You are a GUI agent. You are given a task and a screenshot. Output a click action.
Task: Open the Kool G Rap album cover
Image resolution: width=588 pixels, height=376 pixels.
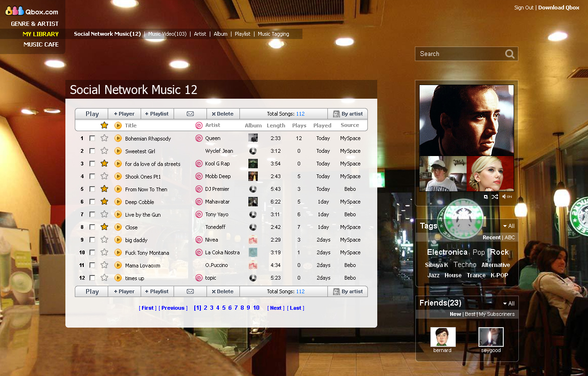tap(253, 164)
